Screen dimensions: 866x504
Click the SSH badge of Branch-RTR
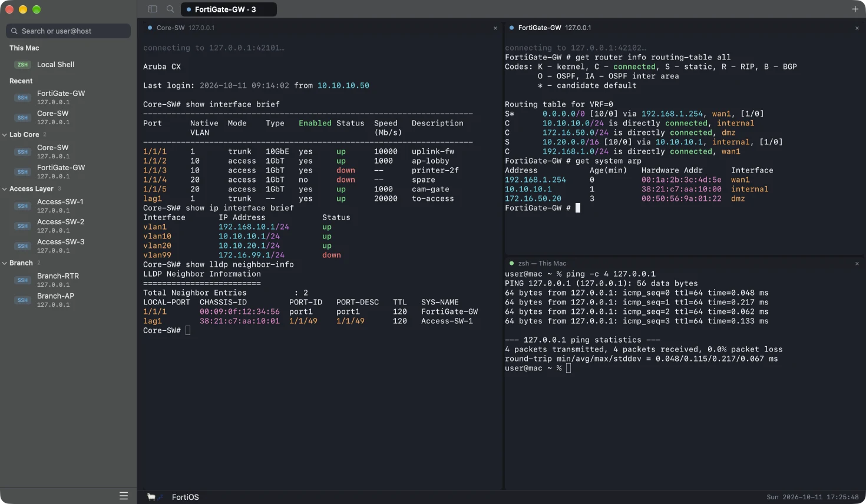pos(22,280)
